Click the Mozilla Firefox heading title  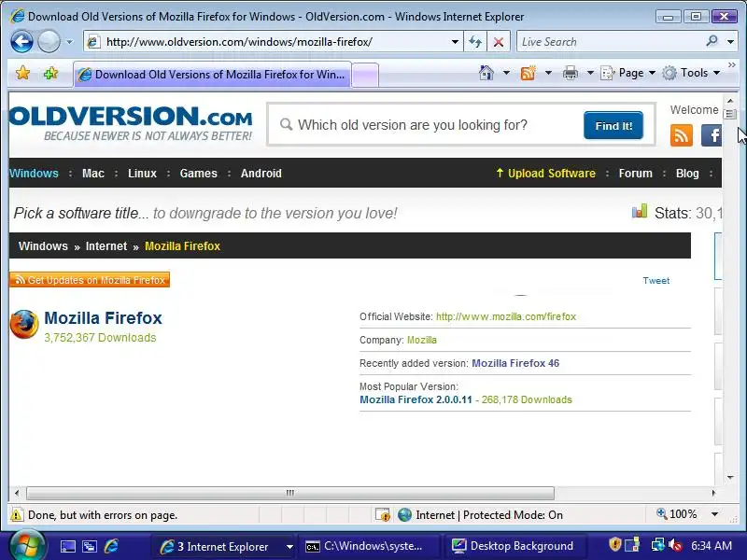pyautogui.click(x=103, y=318)
